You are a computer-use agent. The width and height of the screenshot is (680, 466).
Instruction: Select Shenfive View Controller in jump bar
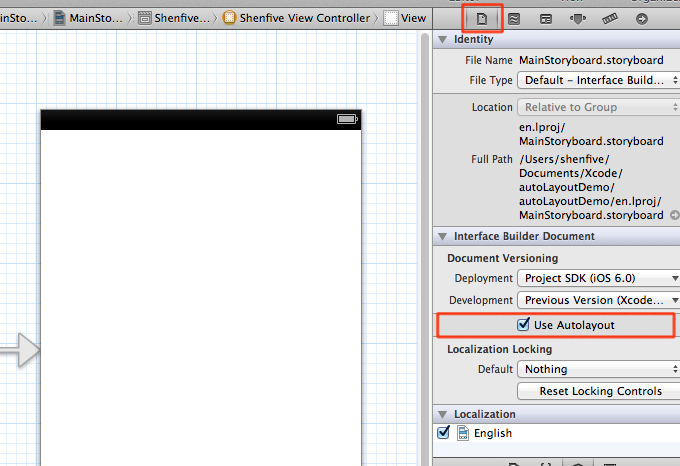[296, 18]
